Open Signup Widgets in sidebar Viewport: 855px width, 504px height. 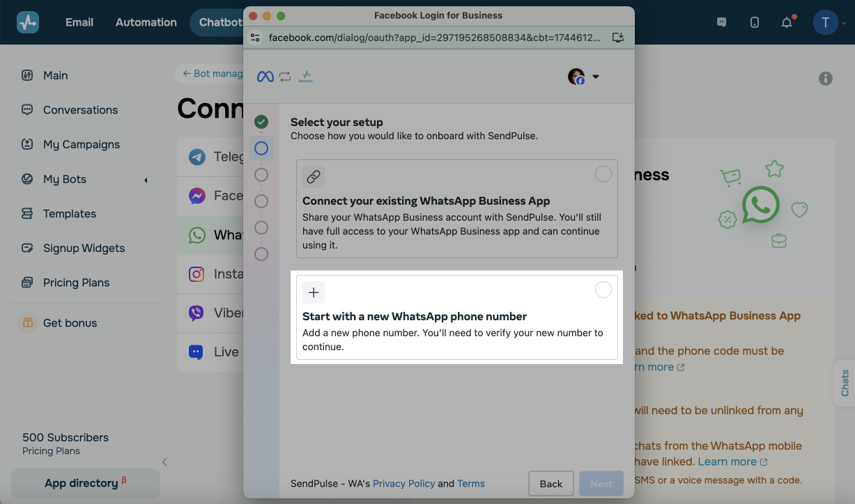[84, 248]
